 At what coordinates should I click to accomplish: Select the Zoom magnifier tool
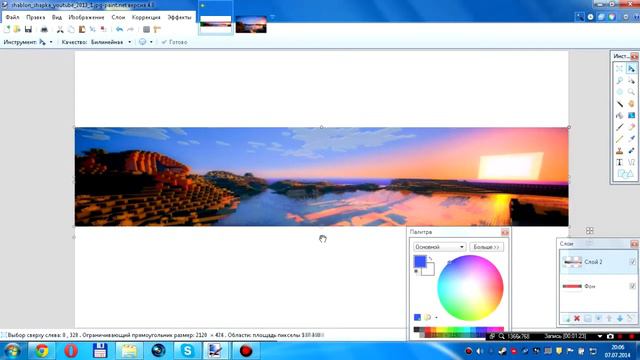631,92
